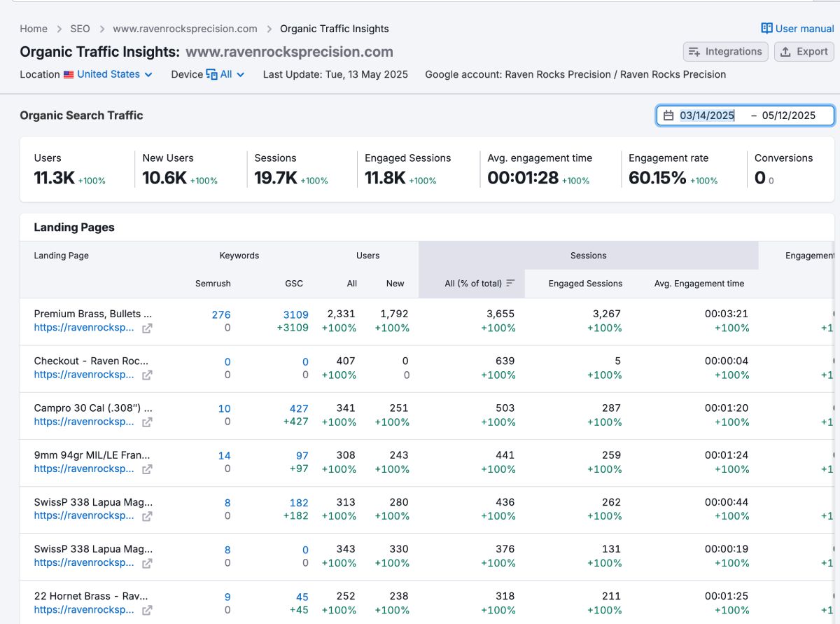The width and height of the screenshot is (840, 624).
Task: Sort by New users column header
Action: click(395, 284)
